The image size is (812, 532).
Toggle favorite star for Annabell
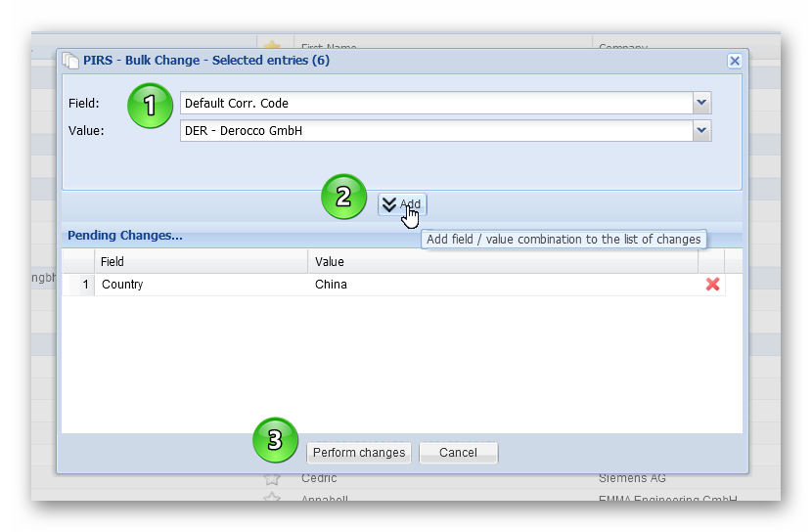pos(272,499)
